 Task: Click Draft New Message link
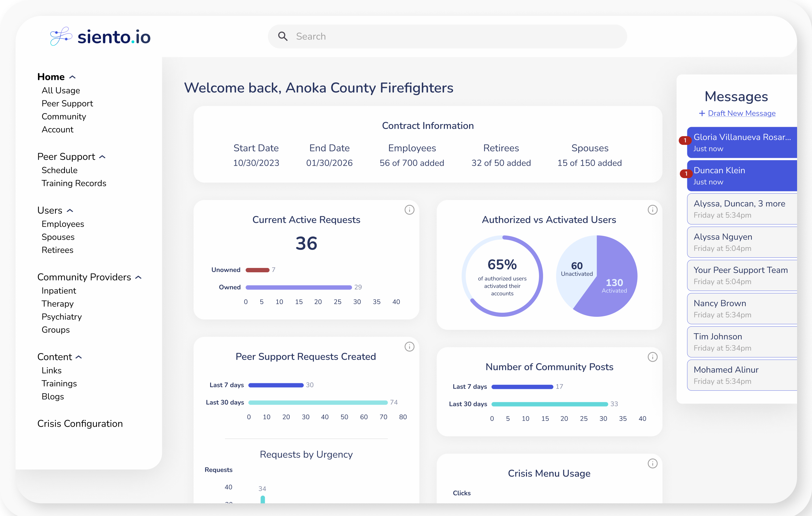741,113
